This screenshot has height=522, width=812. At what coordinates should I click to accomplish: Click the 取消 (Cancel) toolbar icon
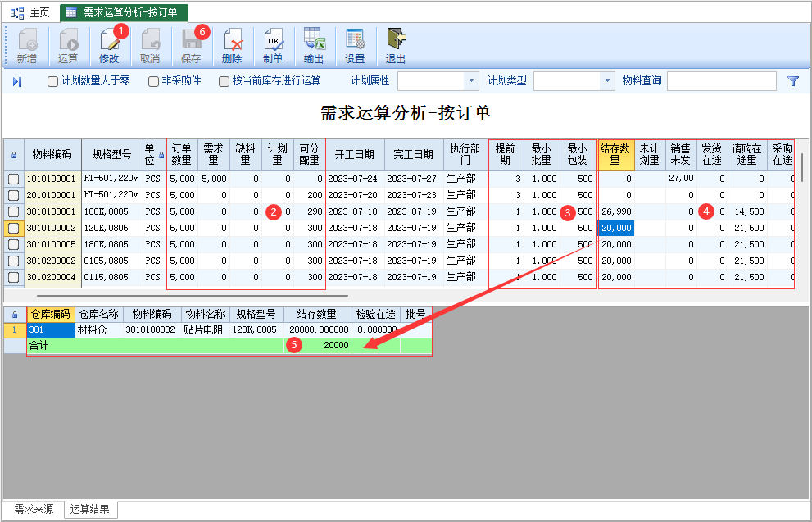coord(150,46)
